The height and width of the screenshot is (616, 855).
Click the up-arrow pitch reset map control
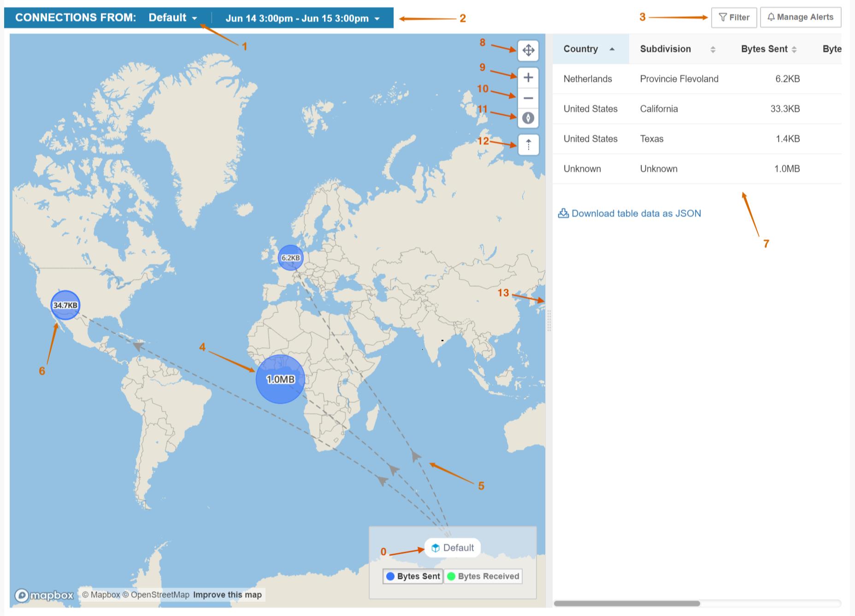coord(528,145)
